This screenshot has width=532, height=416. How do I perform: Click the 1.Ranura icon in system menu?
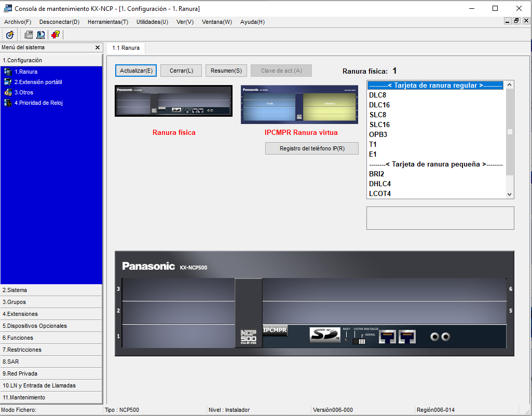[x=8, y=72]
